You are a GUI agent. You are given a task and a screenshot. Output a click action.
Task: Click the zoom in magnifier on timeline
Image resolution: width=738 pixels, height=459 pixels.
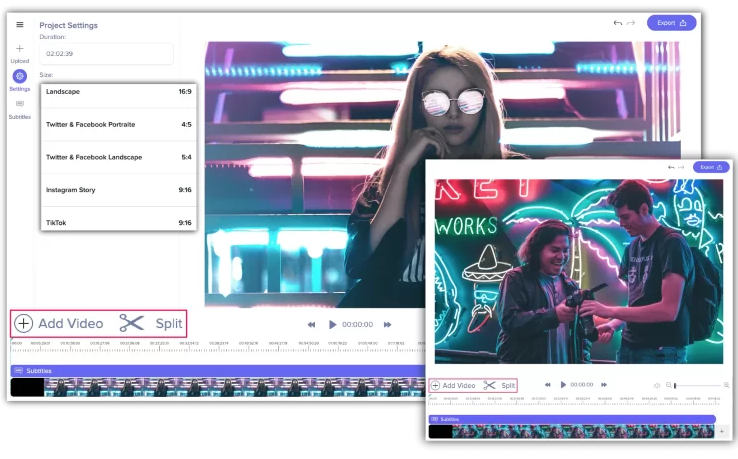pos(726,385)
